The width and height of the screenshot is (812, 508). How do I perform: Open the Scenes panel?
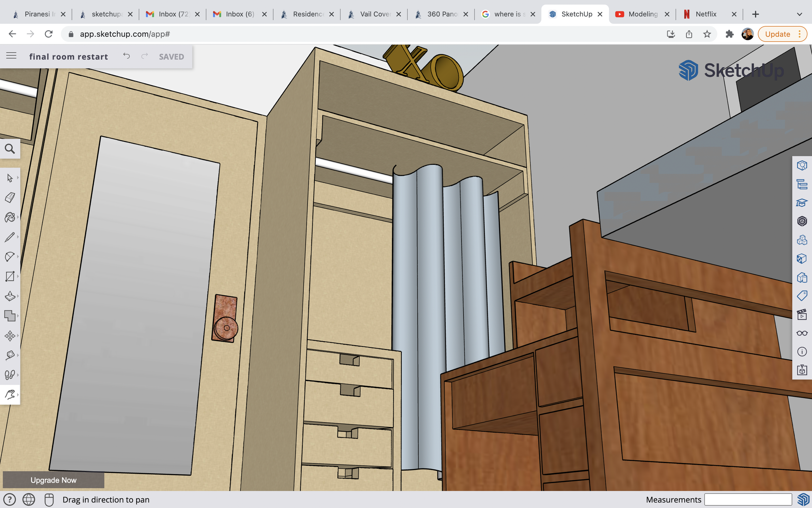point(802,315)
